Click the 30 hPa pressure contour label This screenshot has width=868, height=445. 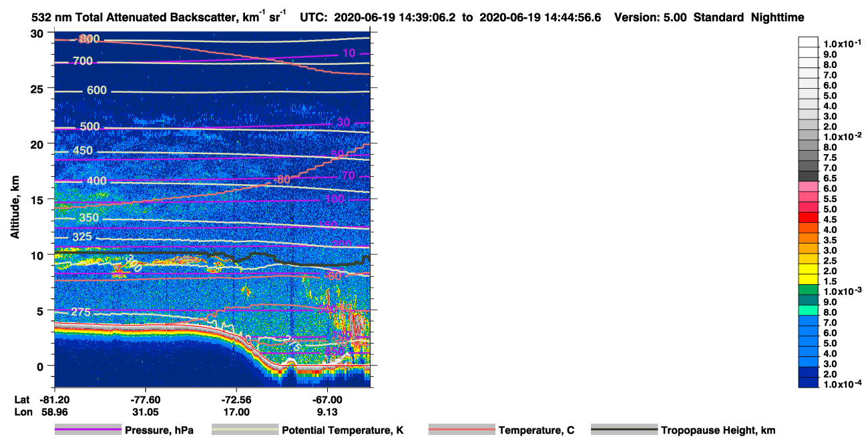[x=343, y=122]
